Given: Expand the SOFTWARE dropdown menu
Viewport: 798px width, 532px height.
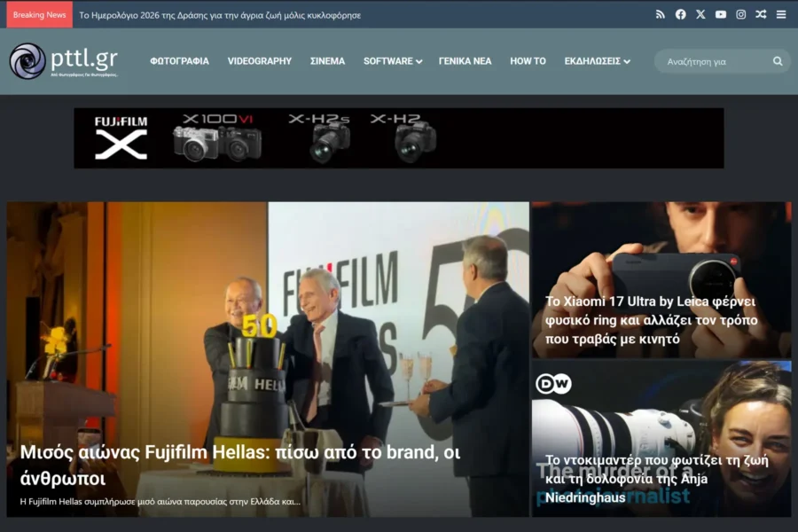Looking at the screenshot, I should click(x=392, y=61).
